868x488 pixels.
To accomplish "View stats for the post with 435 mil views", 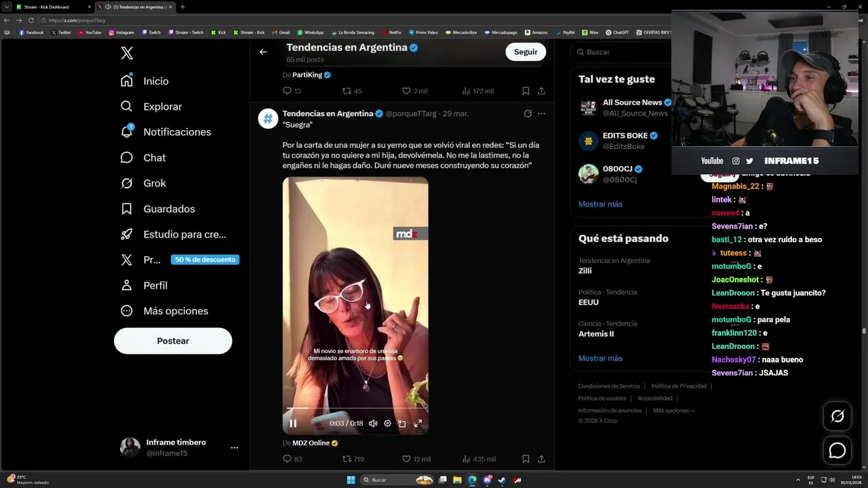I will click(478, 459).
